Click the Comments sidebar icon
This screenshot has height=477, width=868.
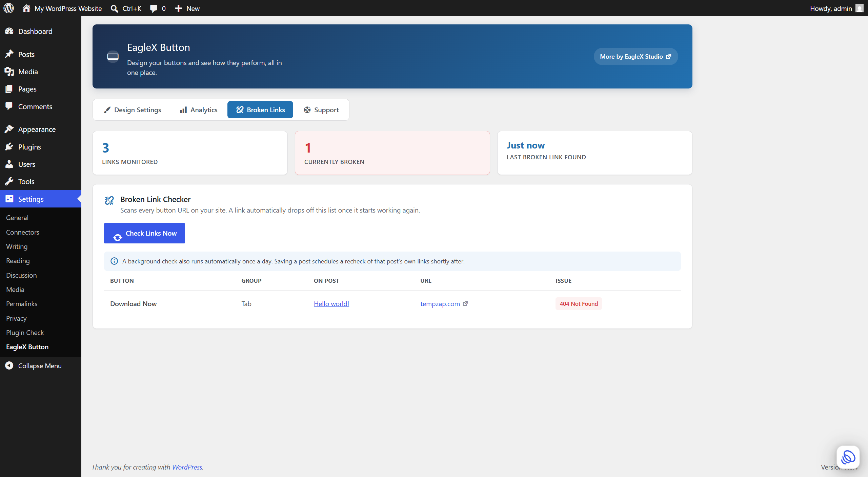coord(9,106)
